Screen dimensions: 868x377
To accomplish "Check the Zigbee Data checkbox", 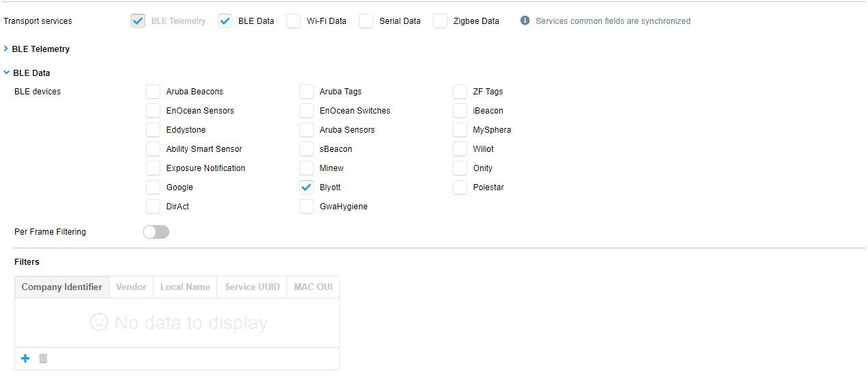I will [x=441, y=21].
